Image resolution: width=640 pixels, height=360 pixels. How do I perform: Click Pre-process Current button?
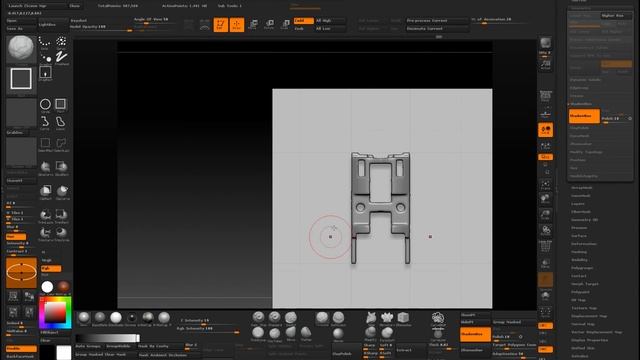coord(437,20)
